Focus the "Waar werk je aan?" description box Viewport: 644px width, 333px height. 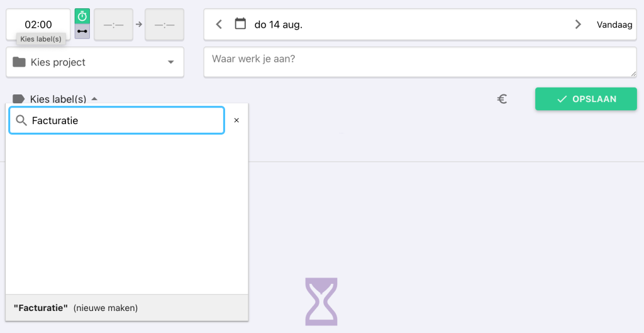tap(419, 62)
